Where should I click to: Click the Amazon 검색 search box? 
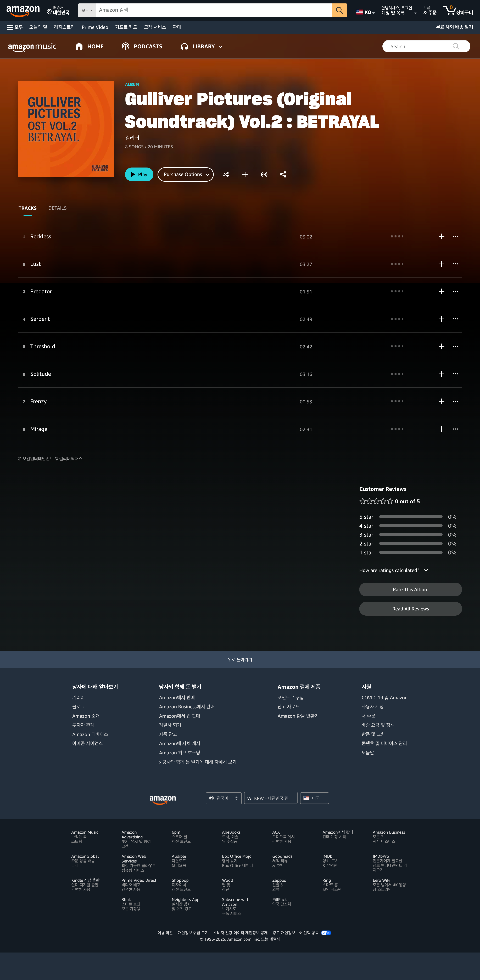[x=214, y=10]
